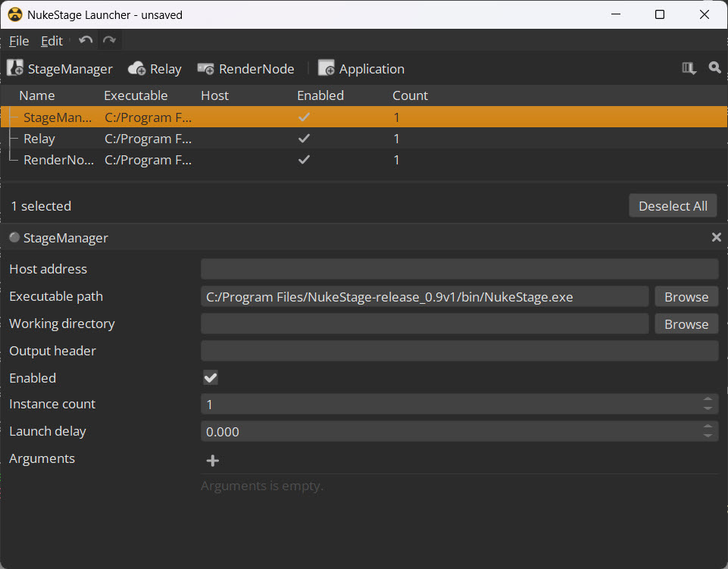728x569 pixels.
Task: Click the Host address input field
Action: pos(459,269)
